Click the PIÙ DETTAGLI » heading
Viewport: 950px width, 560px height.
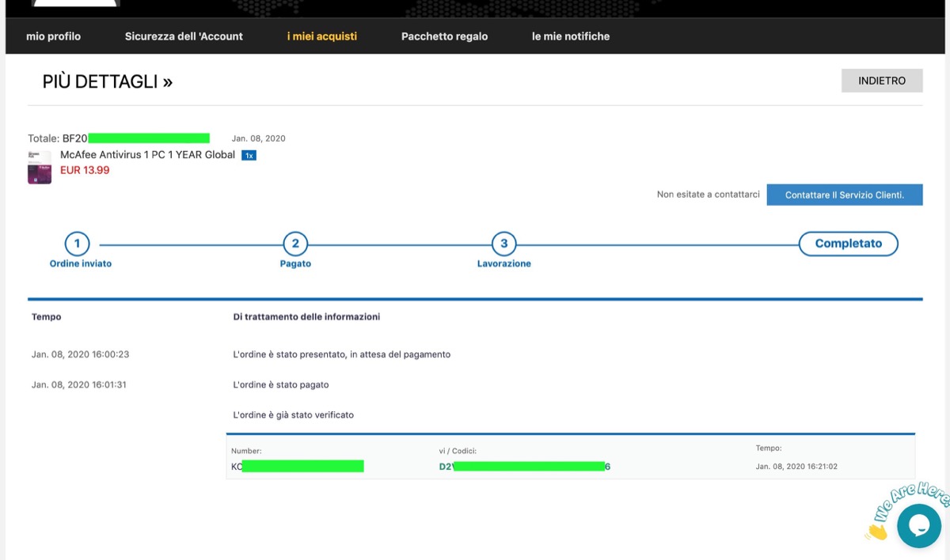108,81
